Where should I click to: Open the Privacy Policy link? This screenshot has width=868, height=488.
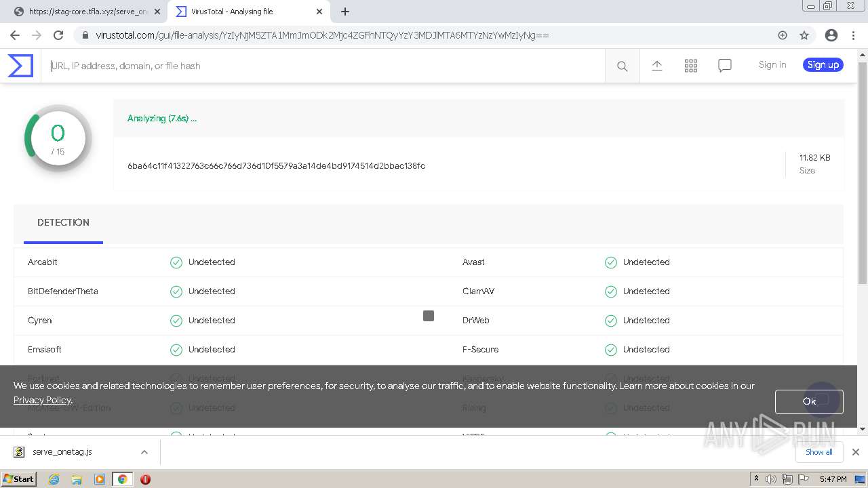pyautogui.click(x=42, y=400)
